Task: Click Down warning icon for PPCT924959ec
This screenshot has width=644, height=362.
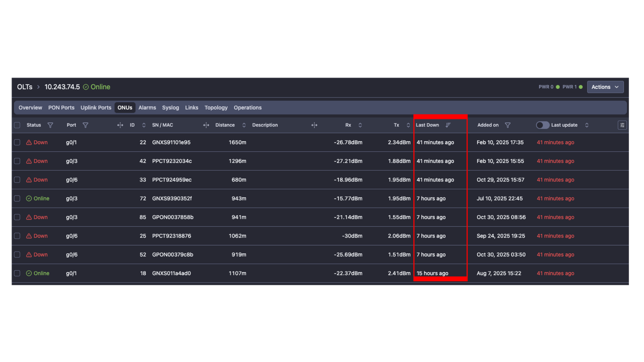Action: [29, 180]
